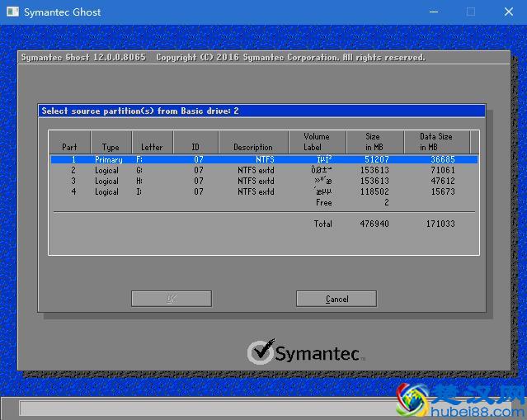Click the empty status bar at bottom

coord(206,408)
